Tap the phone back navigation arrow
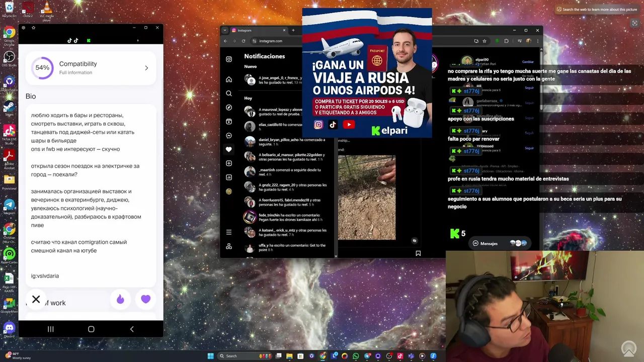The width and height of the screenshot is (644, 362). coord(132,329)
